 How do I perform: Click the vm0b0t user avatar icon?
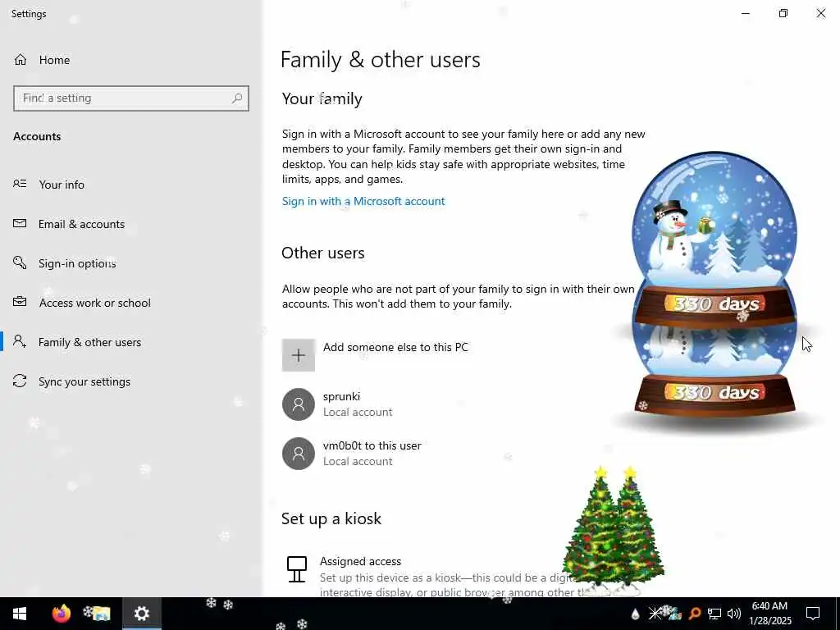[x=299, y=453]
